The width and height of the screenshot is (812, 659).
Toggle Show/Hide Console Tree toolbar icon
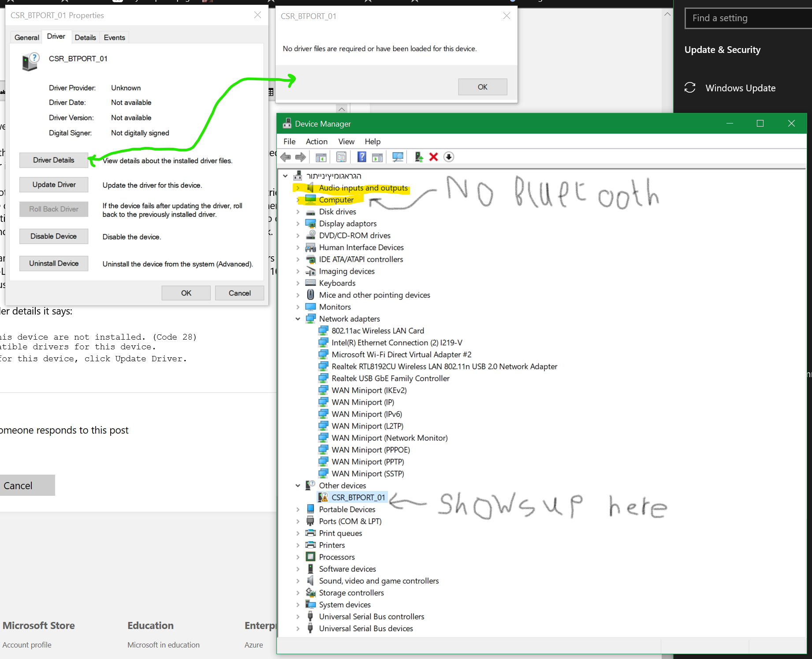point(321,157)
